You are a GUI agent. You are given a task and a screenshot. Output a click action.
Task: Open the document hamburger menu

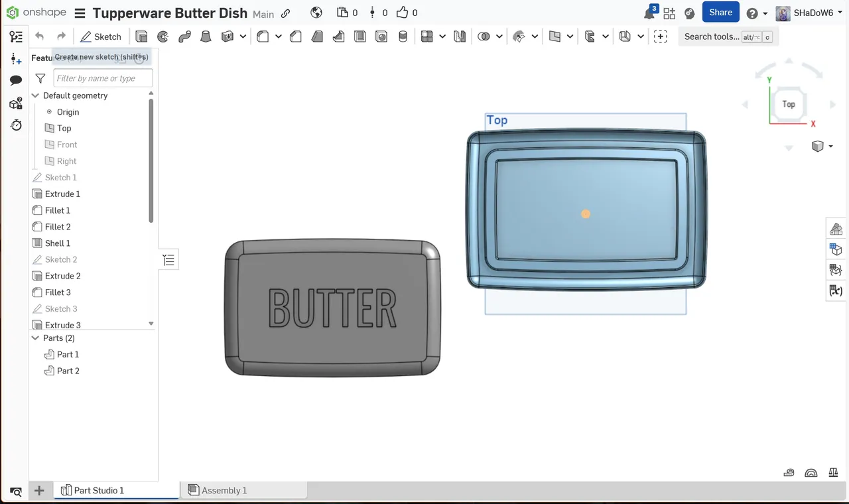coord(79,13)
